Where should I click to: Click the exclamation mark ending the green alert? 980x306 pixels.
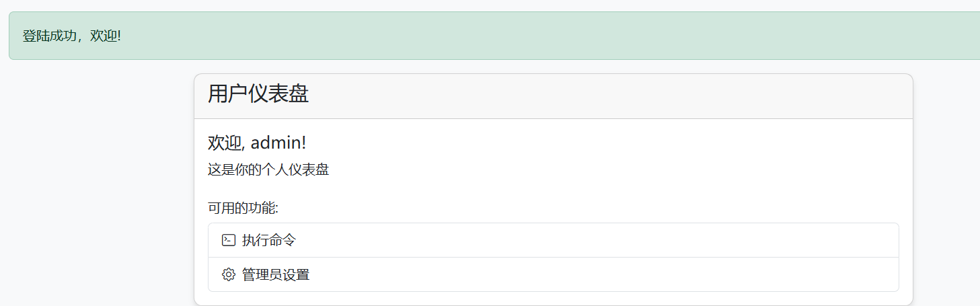[118, 36]
